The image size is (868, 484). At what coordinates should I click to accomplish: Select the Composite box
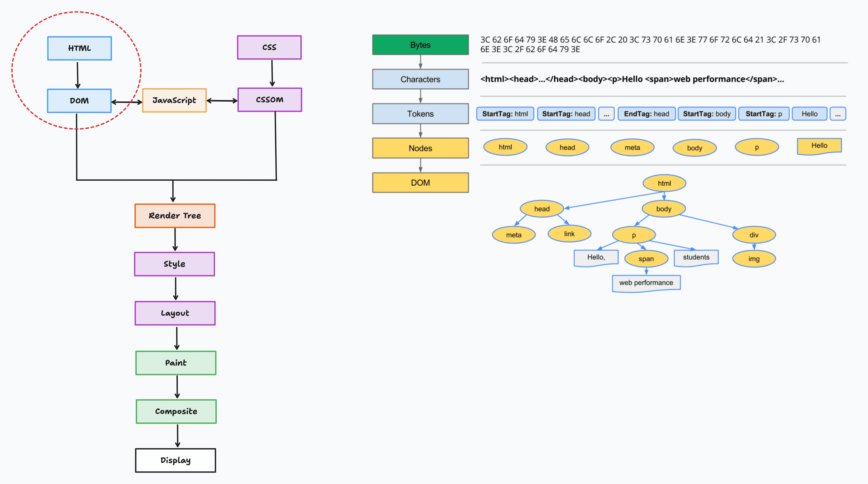176,412
